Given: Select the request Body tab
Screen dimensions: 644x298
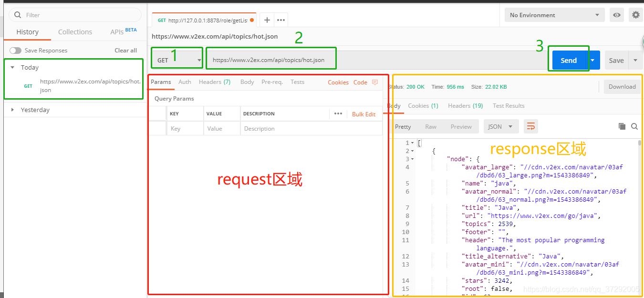Looking at the screenshot, I should pos(247,82).
